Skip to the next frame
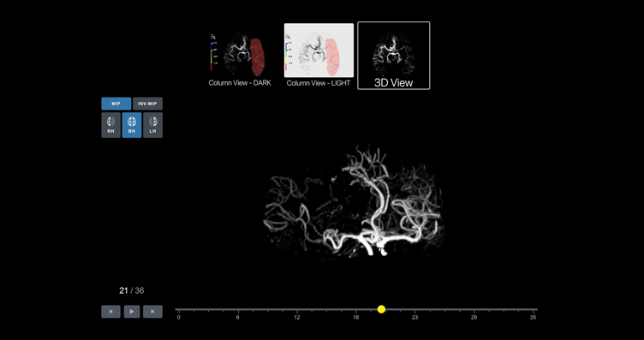Screen dimensions: 644x340 pos(152,312)
